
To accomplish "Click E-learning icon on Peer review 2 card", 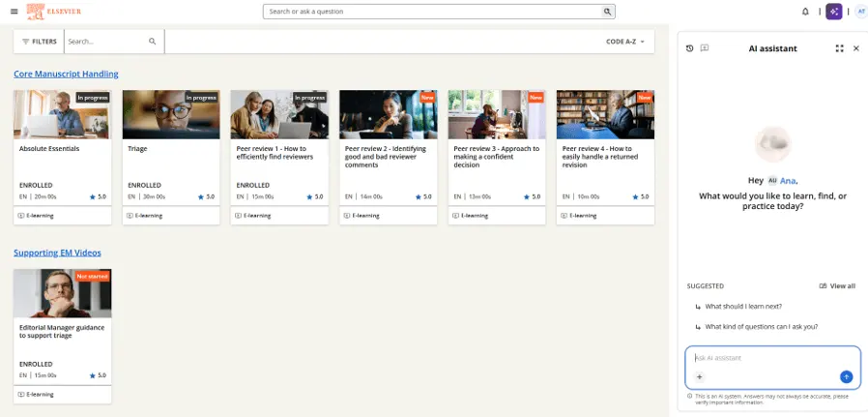I will coord(347,216).
